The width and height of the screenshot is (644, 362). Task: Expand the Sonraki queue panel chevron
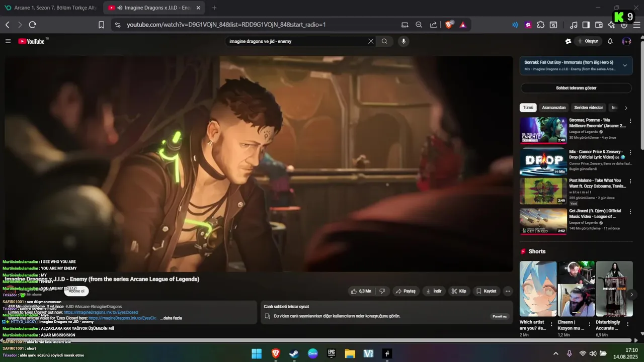pyautogui.click(x=625, y=65)
